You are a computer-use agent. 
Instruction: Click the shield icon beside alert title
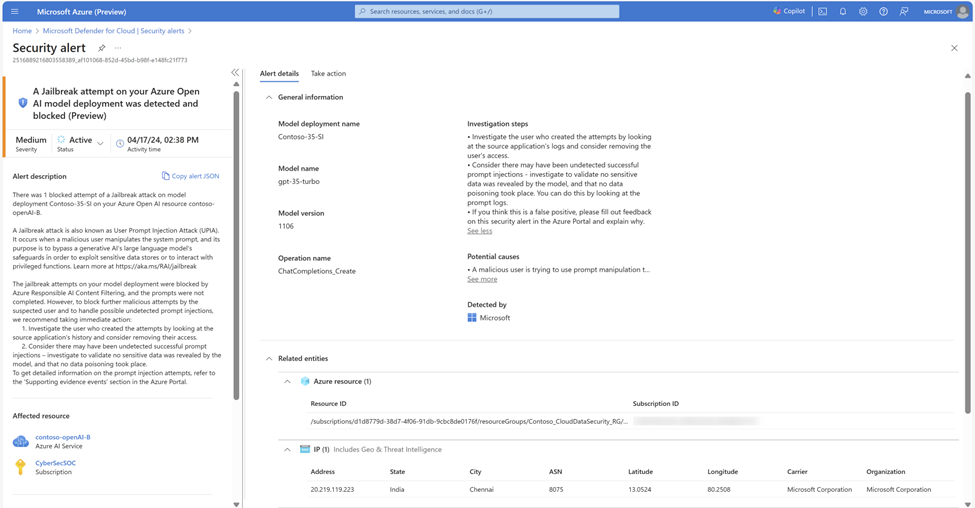click(23, 103)
